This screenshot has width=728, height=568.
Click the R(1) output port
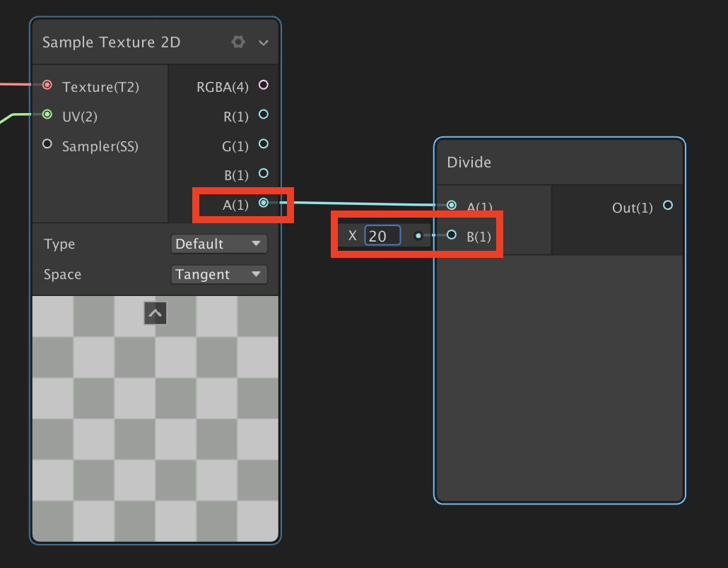point(264,114)
